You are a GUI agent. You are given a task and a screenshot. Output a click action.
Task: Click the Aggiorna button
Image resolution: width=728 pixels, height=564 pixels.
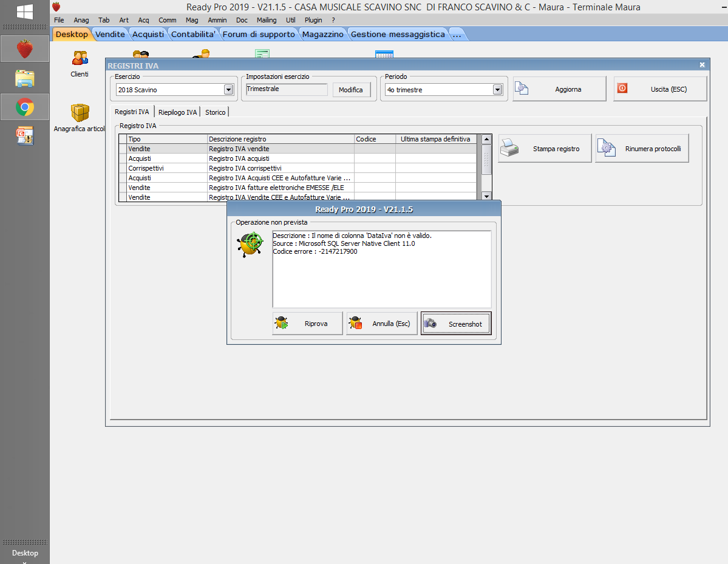point(559,89)
